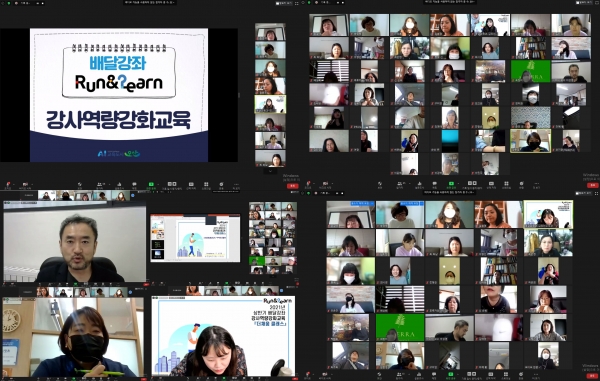Start video in top-left Zoom toolbar
This screenshot has height=381, width=600.
(25, 186)
